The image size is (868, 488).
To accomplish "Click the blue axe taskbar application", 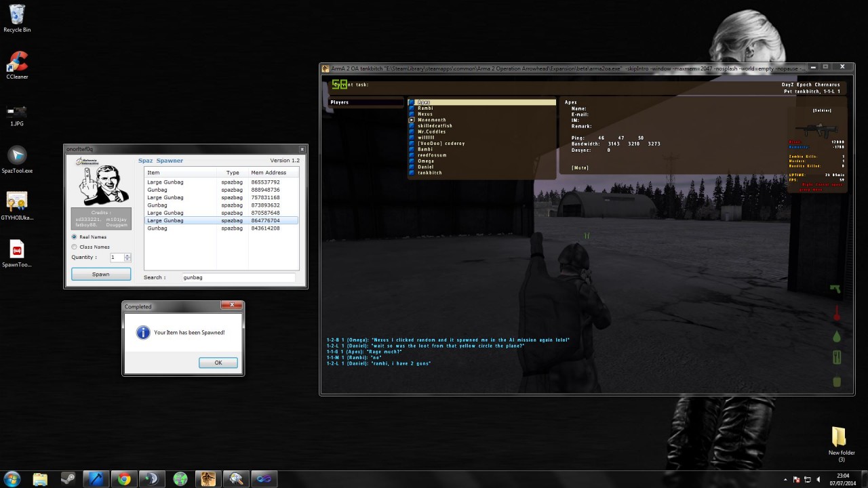I will coord(96,479).
